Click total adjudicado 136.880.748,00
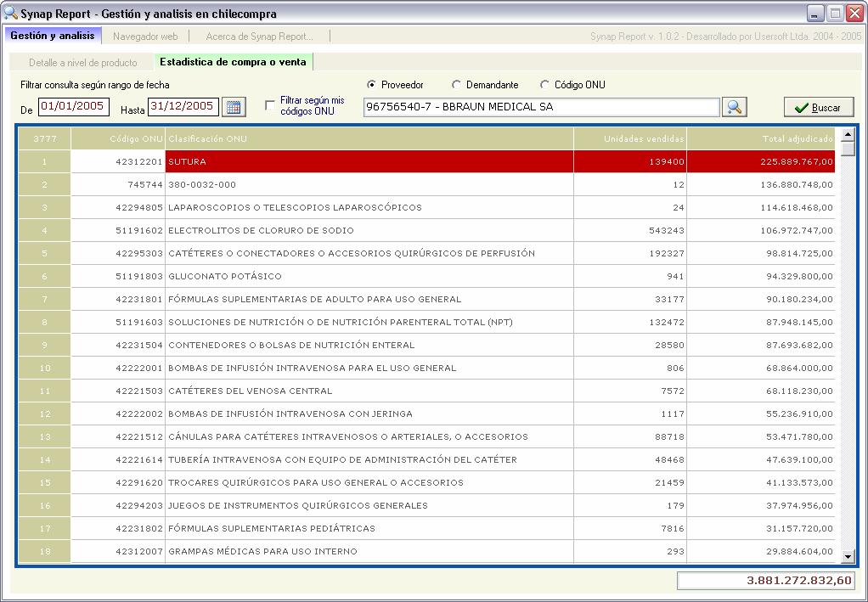 point(761,185)
